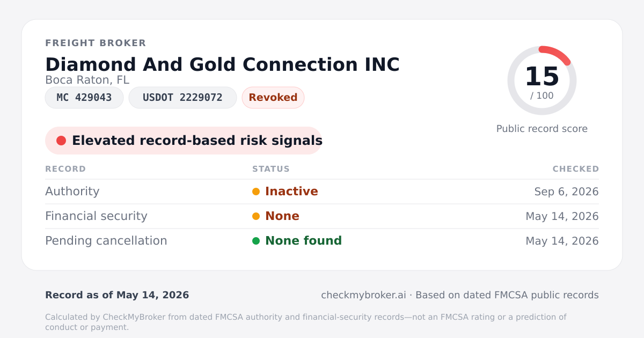
Task: Click the orange dot next to Inactive status
Action: coord(256,192)
